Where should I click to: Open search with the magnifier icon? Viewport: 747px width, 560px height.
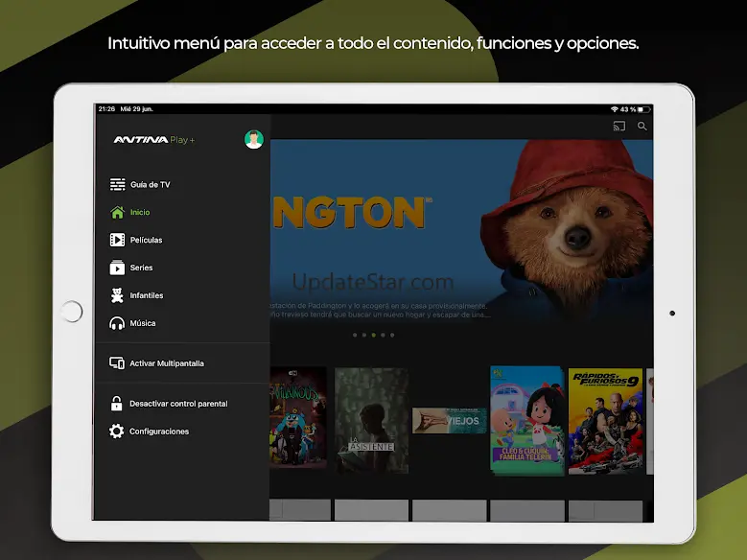[x=642, y=126]
